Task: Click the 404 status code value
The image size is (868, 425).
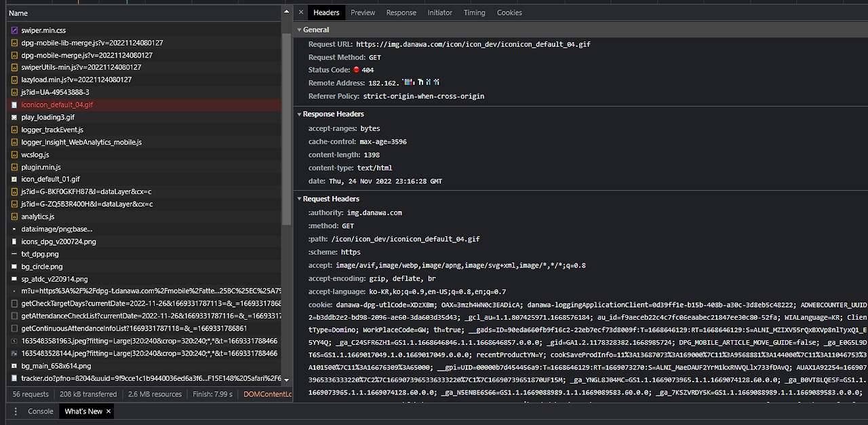Action: pos(368,70)
